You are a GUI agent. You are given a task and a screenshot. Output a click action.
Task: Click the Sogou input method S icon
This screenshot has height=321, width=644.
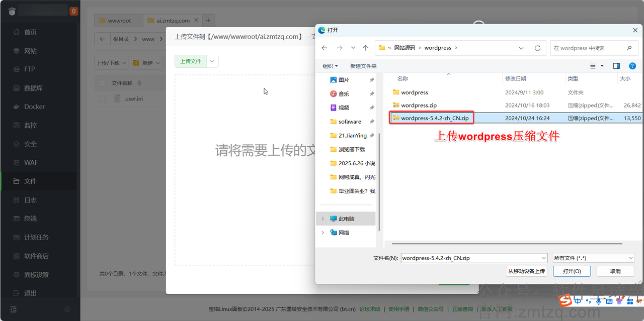[566, 300]
